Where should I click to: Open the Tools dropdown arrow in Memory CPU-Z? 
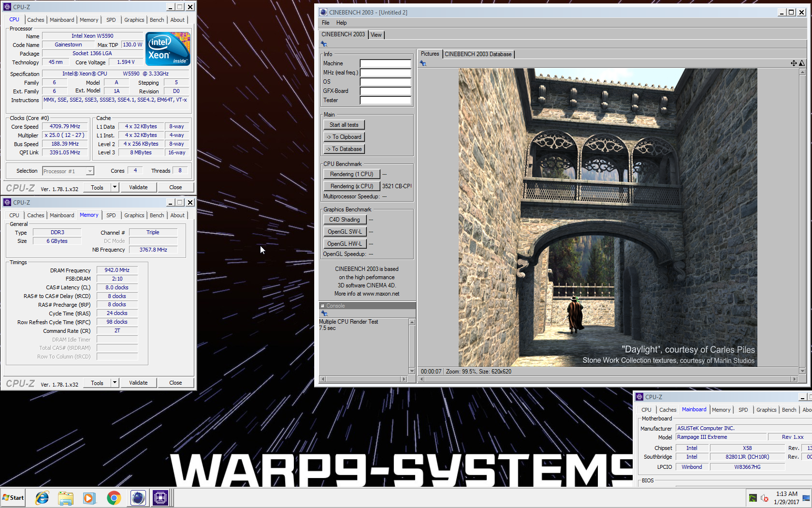115,383
